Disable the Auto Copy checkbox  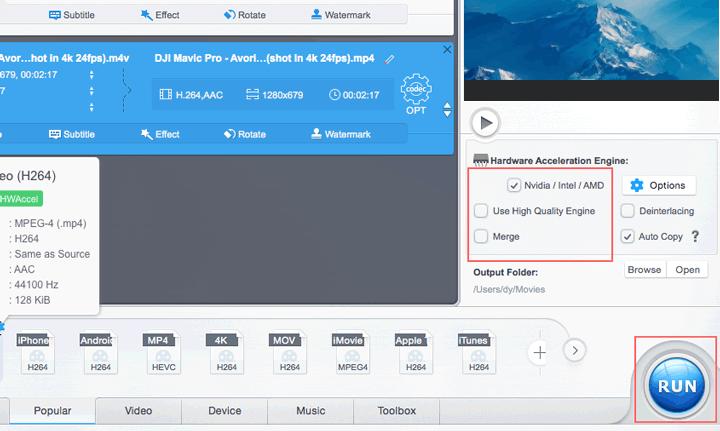coord(627,236)
